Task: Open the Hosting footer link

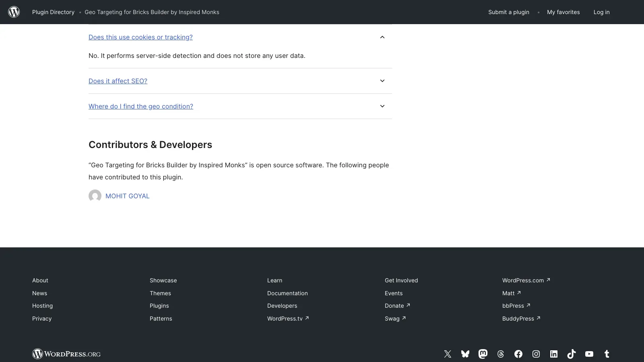Action: click(42, 306)
